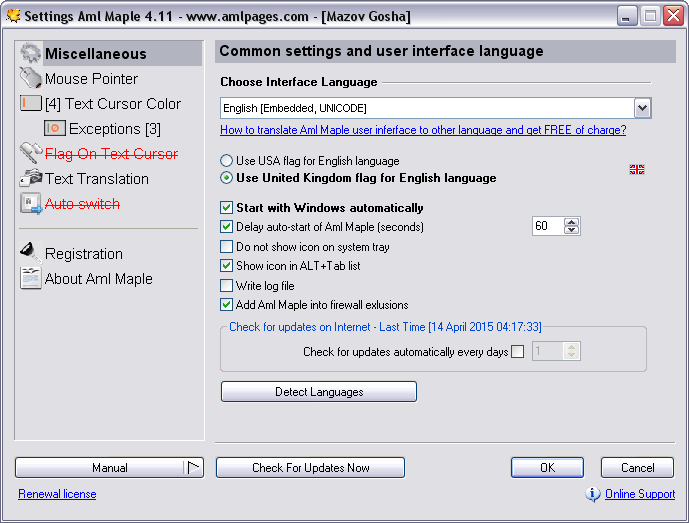The image size is (689, 523).
Task: Toggle Add Aml Maple into firewall exclusions
Action: tap(226, 305)
